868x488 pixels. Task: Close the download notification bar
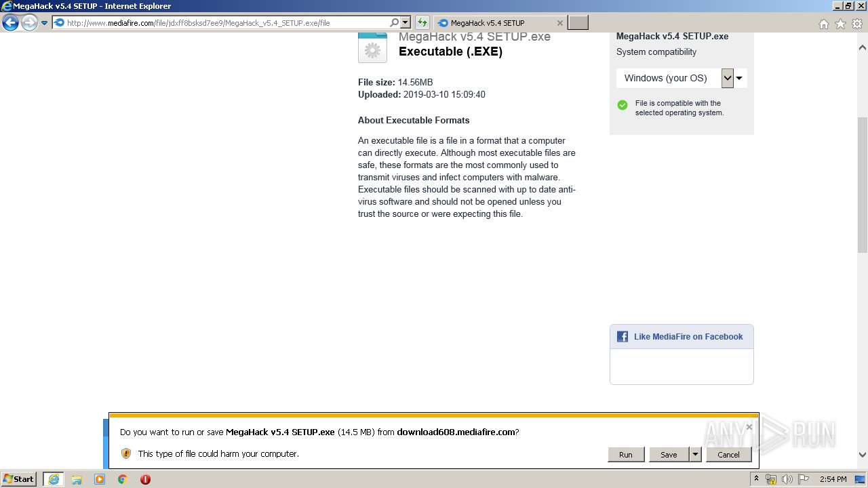click(749, 427)
